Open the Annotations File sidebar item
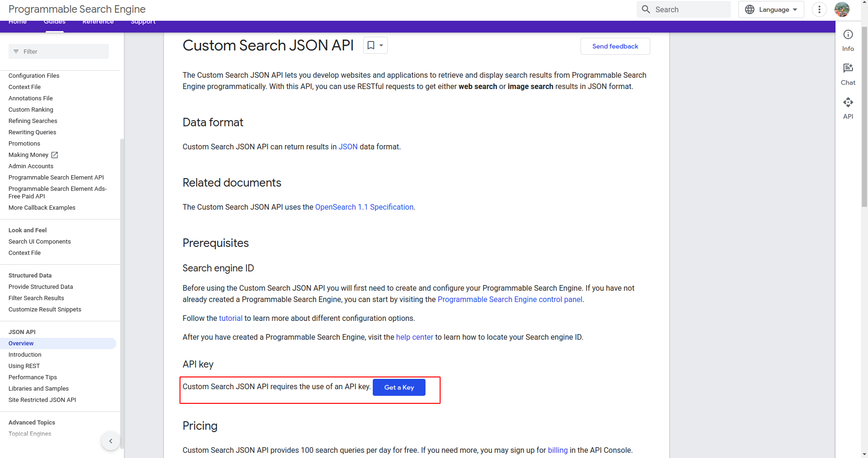The width and height of the screenshot is (868, 458). (31, 98)
